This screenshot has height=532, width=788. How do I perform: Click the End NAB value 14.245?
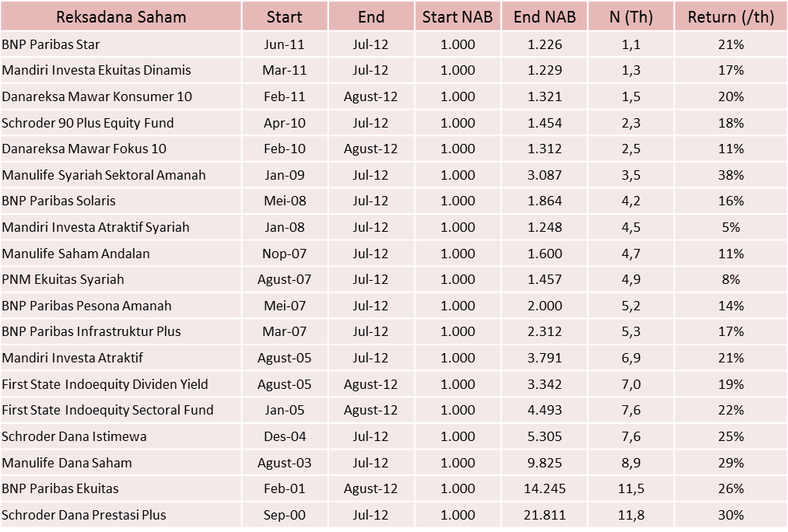coord(545,488)
